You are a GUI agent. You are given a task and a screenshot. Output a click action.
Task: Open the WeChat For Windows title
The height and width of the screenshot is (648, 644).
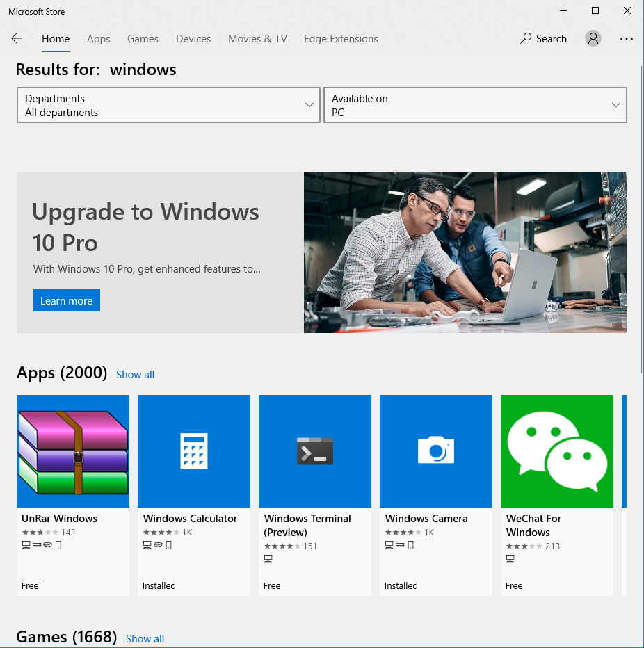tap(533, 525)
